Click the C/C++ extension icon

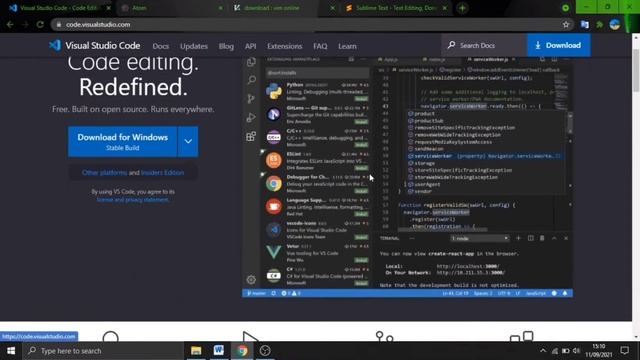tap(274, 137)
